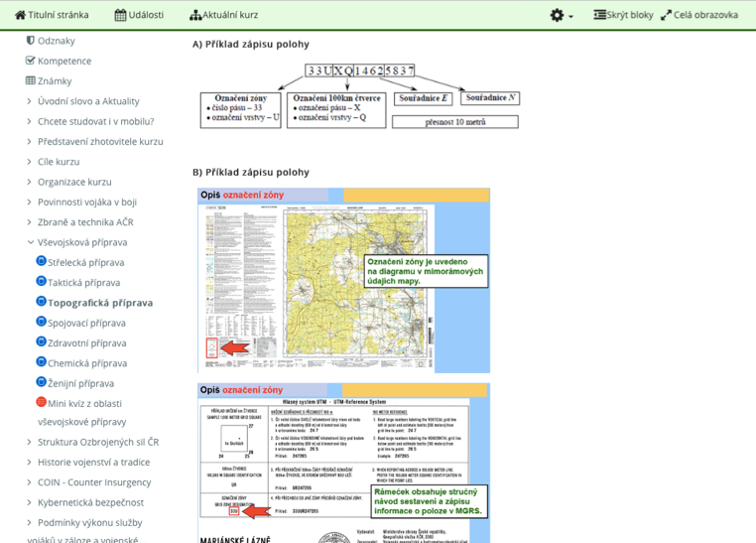This screenshot has width=756, height=543.
Task: Open the Kompetence page
Action: click(x=63, y=61)
